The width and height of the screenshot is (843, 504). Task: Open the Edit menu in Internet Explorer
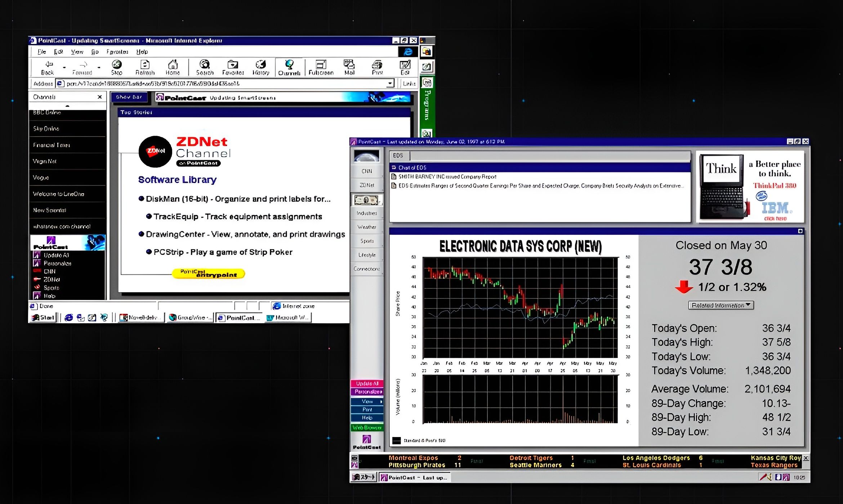(x=58, y=52)
